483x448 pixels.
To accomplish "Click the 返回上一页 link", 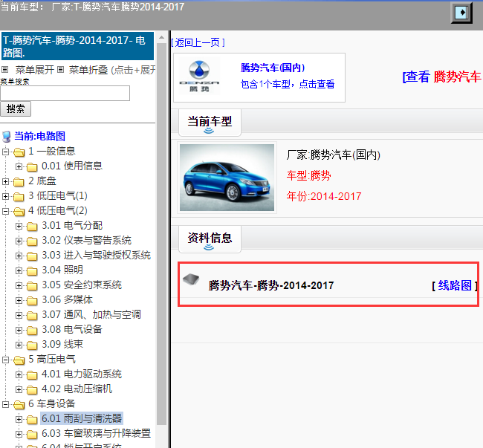I will pos(198,42).
